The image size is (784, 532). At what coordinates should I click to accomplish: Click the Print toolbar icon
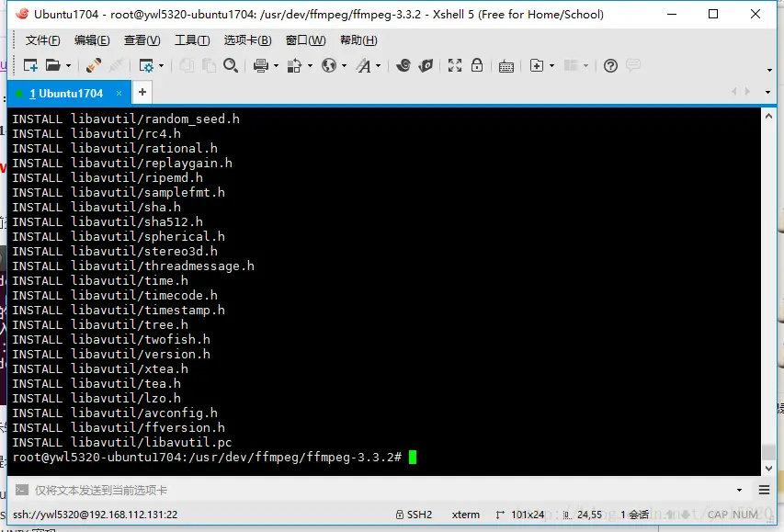[x=260, y=65]
